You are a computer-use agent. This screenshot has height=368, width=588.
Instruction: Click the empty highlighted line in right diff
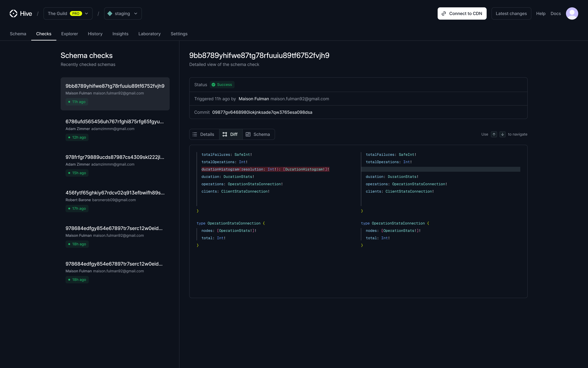pyautogui.click(x=441, y=169)
